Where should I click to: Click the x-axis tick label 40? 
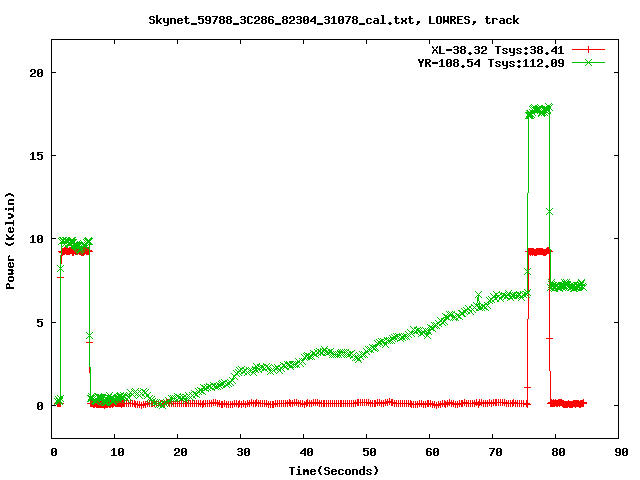(x=306, y=452)
